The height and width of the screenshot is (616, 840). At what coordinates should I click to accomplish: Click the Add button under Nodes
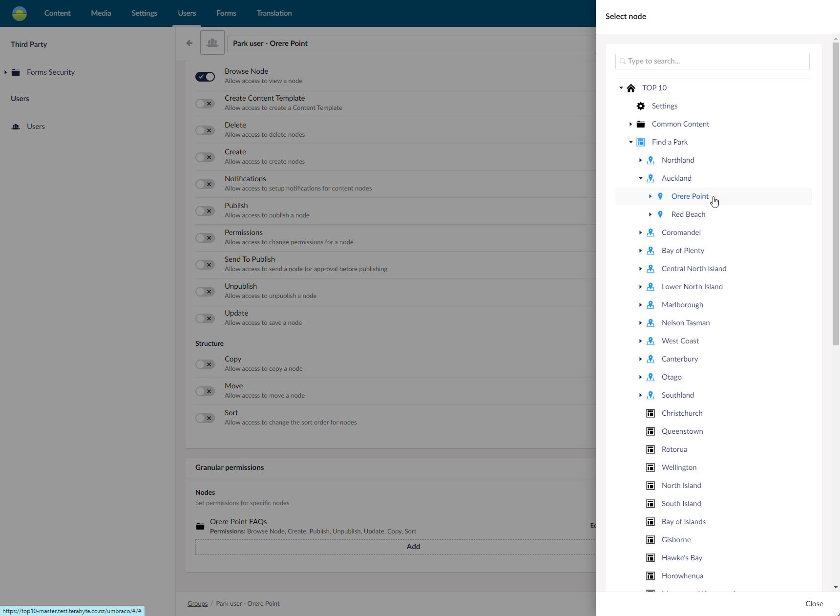413,547
